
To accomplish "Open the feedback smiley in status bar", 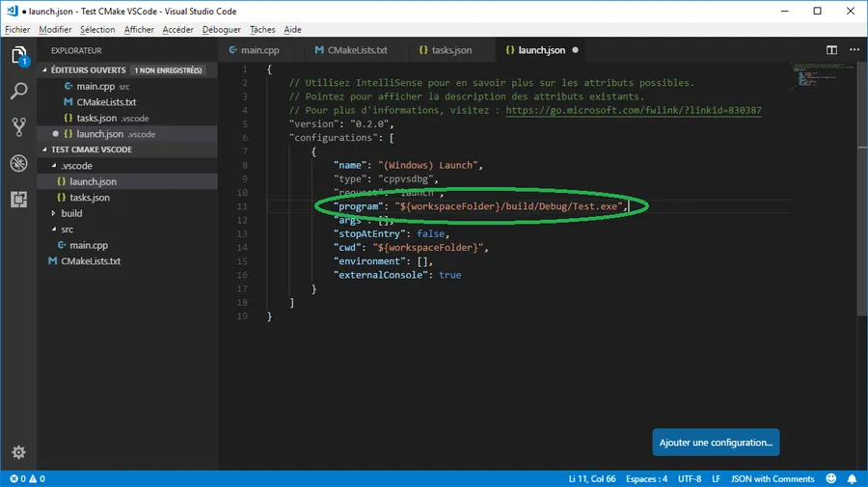I will [x=831, y=478].
